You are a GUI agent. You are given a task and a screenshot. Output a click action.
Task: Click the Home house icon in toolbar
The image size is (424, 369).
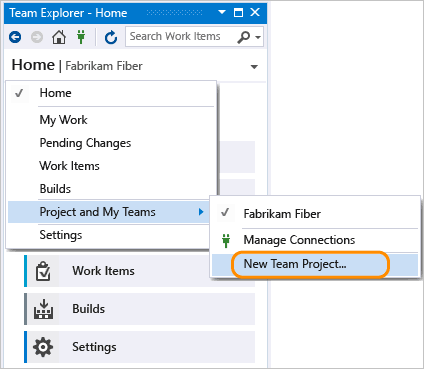pos(59,37)
